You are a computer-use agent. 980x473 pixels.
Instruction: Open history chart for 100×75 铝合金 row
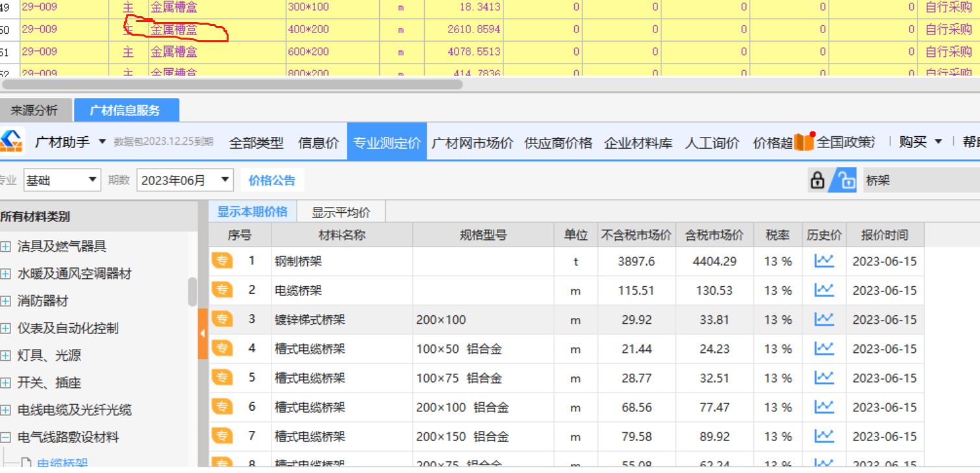tap(824, 378)
